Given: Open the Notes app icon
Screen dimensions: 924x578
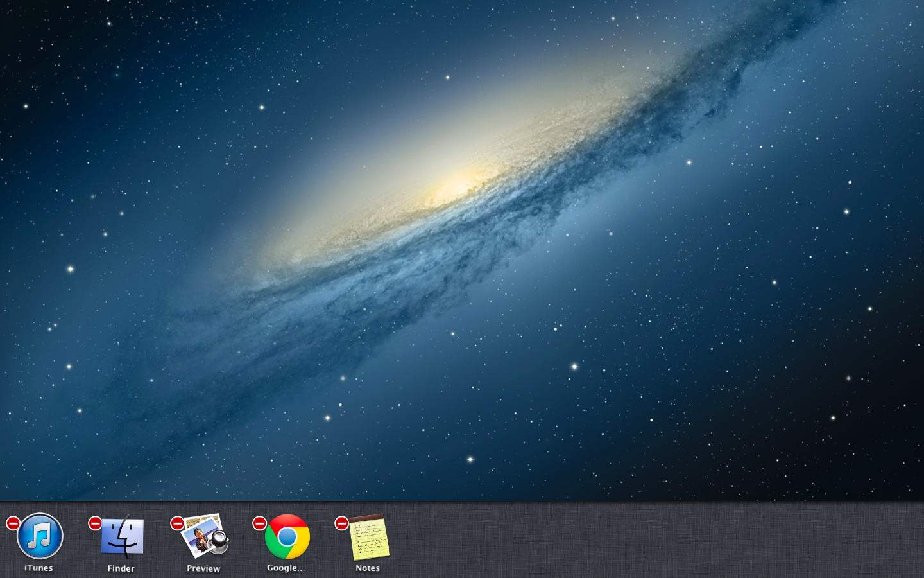Looking at the screenshot, I should 369,537.
